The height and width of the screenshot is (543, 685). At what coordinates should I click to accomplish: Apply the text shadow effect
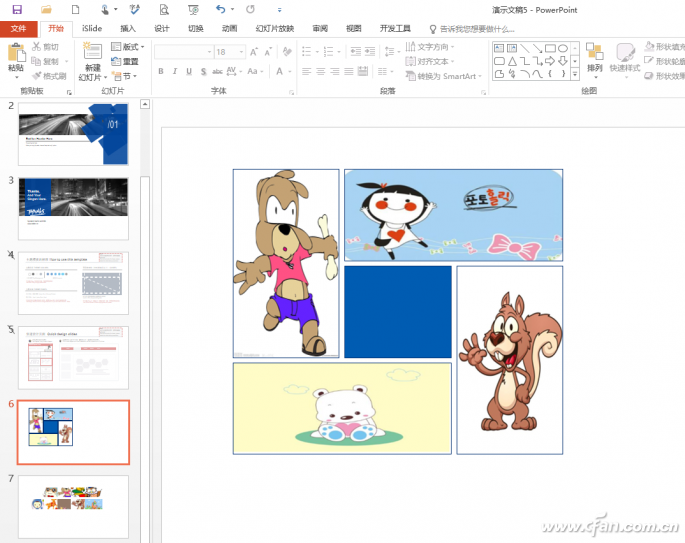point(203,71)
